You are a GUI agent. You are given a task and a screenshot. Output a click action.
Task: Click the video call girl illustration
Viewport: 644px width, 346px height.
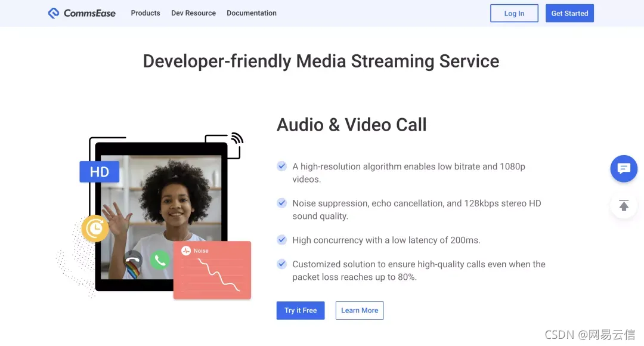(161, 217)
